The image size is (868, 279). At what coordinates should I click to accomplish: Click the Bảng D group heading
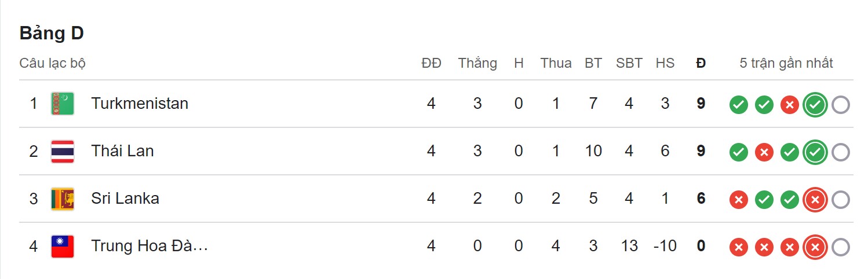[x=52, y=34]
